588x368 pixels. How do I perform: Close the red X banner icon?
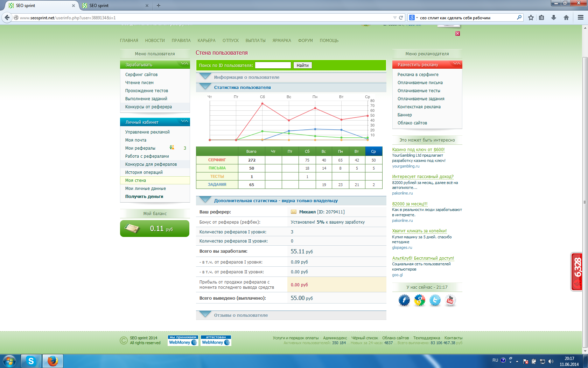457,34
